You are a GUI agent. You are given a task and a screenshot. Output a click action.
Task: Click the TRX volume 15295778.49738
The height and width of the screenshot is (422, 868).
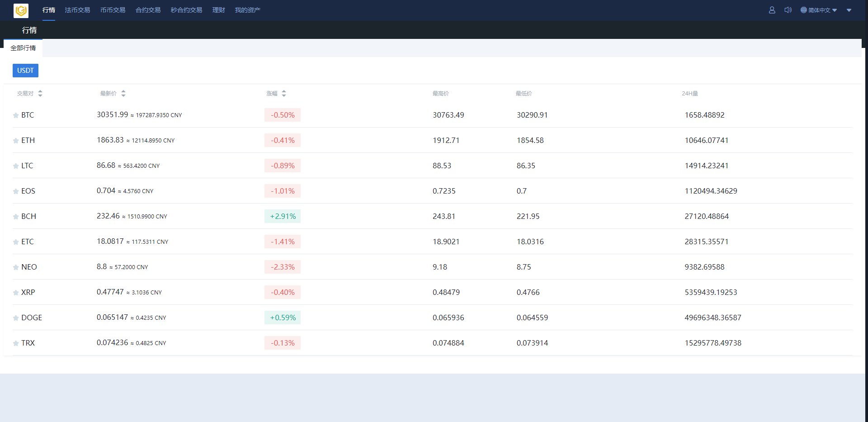coord(713,343)
